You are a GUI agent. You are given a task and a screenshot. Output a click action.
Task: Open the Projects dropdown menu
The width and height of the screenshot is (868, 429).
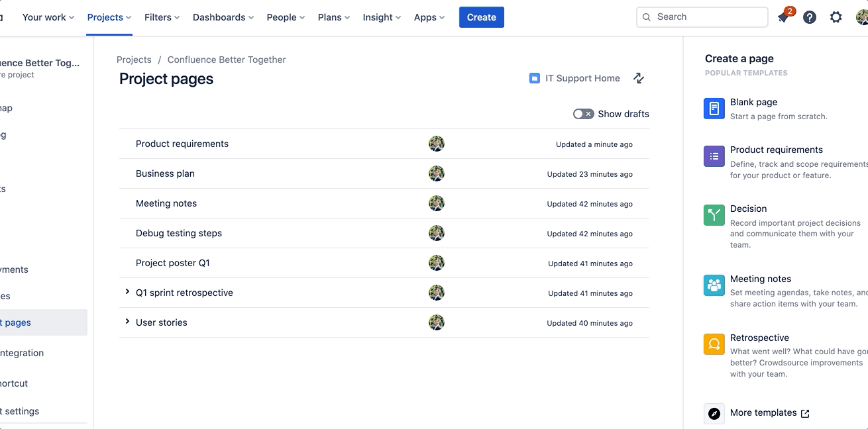tap(109, 17)
